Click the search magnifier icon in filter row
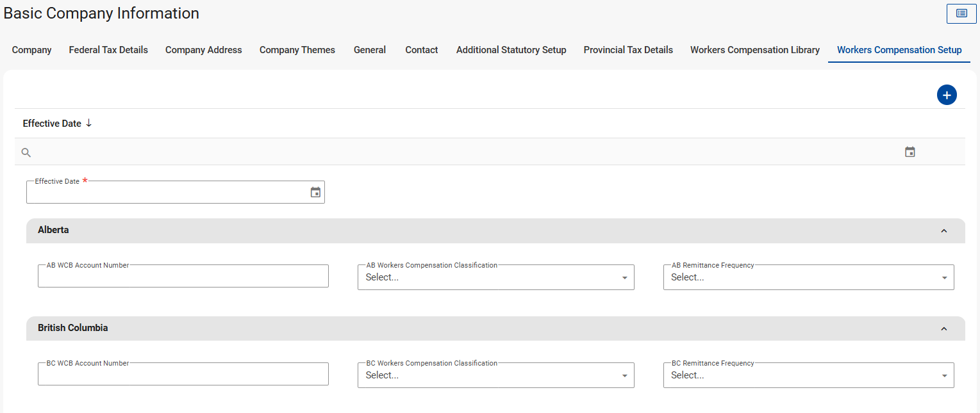The image size is (980, 413). (26, 152)
